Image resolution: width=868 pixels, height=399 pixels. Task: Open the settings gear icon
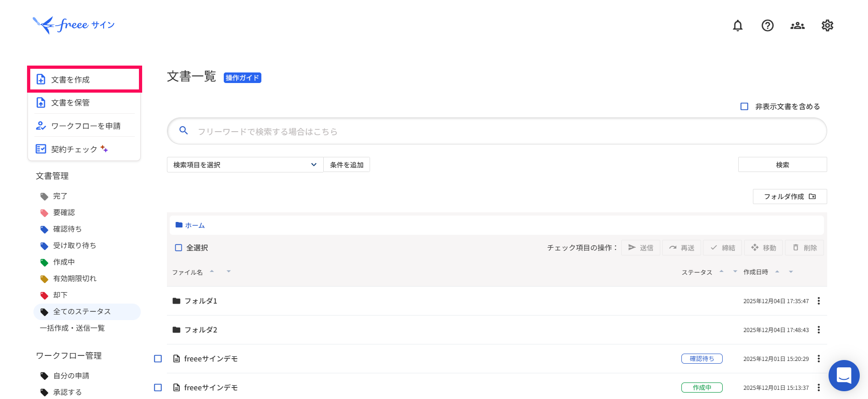click(x=827, y=26)
